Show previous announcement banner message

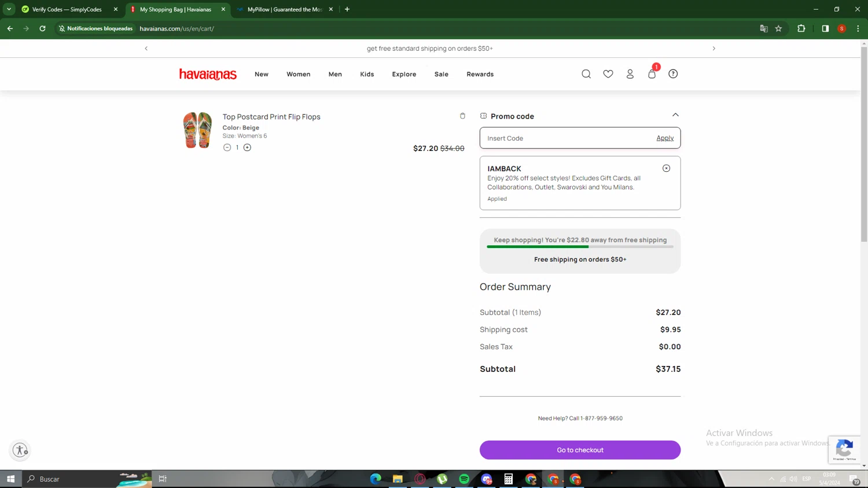pyautogui.click(x=146, y=49)
